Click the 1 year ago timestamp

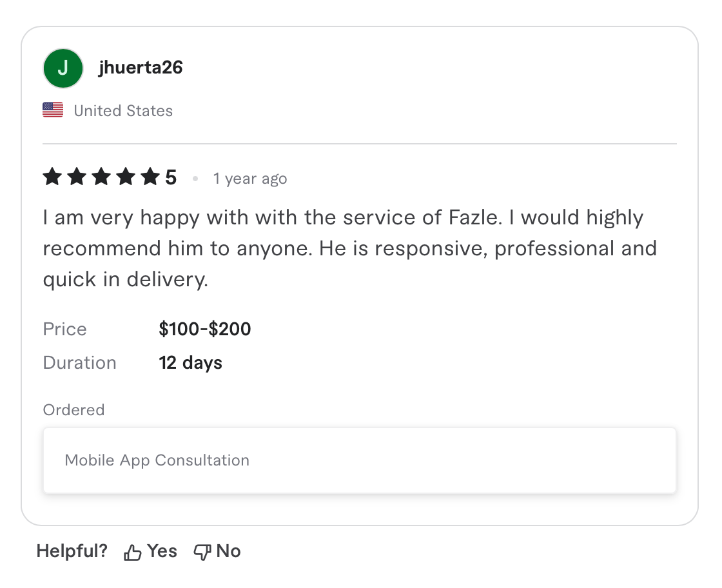(x=250, y=179)
